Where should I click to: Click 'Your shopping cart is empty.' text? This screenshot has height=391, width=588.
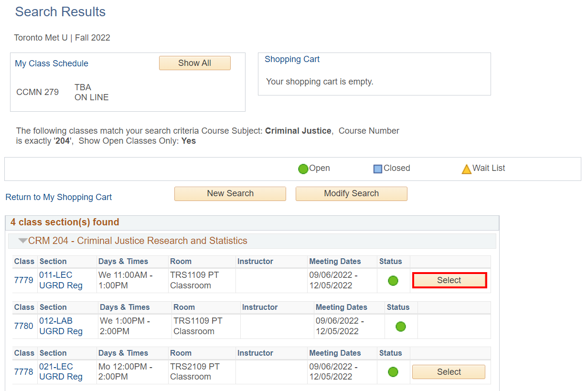[x=320, y=82]
